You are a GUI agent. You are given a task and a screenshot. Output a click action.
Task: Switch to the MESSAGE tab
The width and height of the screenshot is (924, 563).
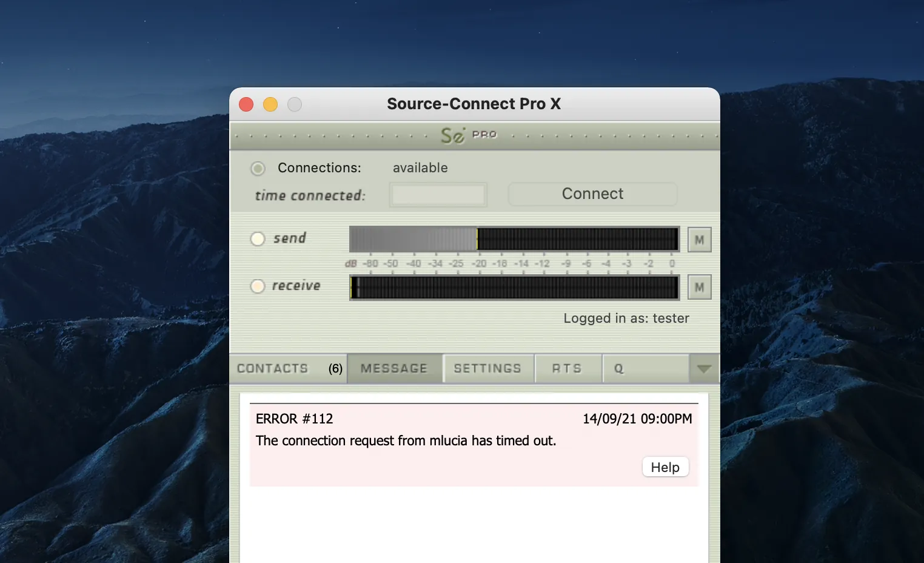coord(394,369)
